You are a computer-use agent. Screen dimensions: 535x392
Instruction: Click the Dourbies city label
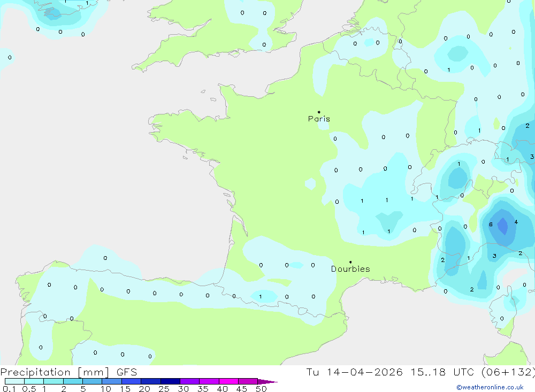pyautogui.click(x=350, y=269)
